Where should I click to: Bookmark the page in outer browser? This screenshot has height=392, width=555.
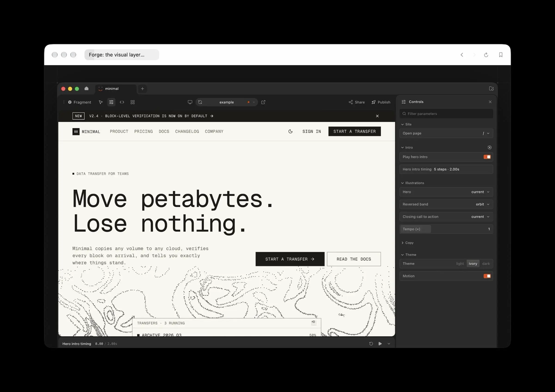501,55
